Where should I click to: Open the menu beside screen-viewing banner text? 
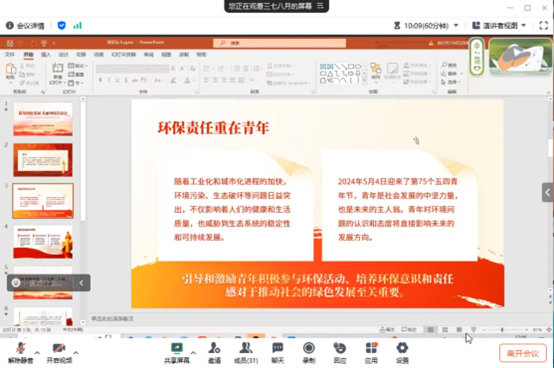click(320, 6)
